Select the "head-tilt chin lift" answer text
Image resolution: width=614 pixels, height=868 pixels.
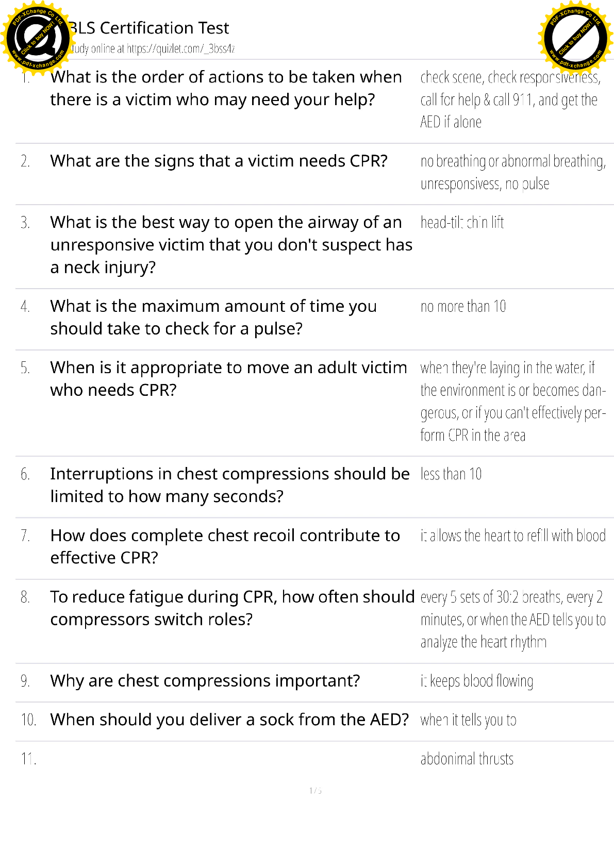(462, 223)
